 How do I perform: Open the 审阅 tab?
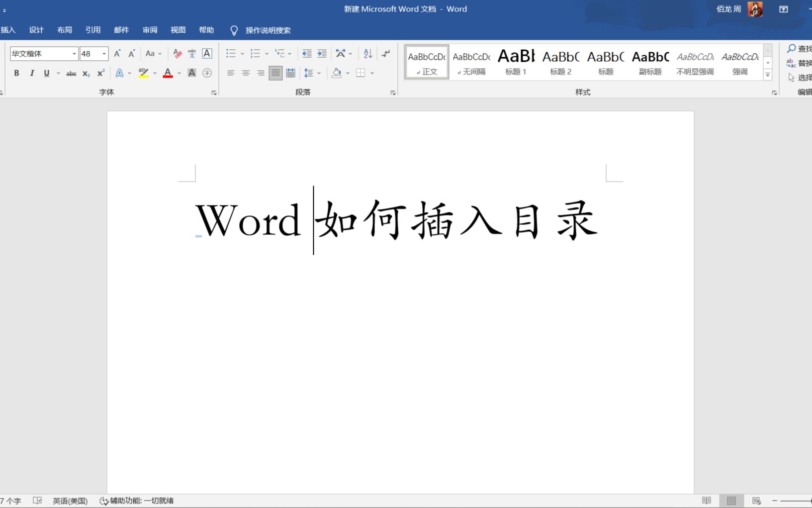(x=150, y=30)
